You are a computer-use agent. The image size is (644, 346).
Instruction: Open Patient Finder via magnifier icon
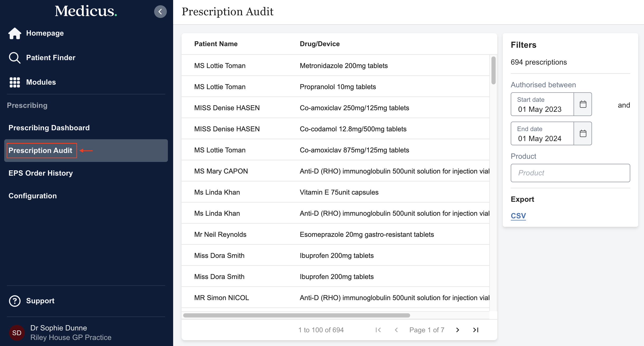pos(15,58)
